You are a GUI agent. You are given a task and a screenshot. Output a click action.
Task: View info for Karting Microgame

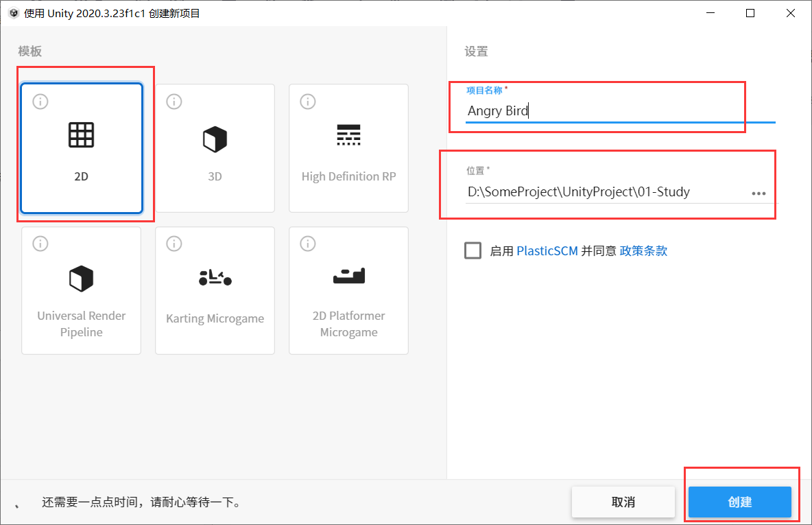pos(174,244)
